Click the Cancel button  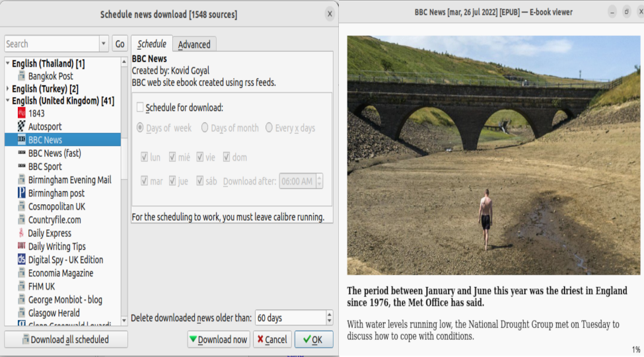[x=272, y=339]
